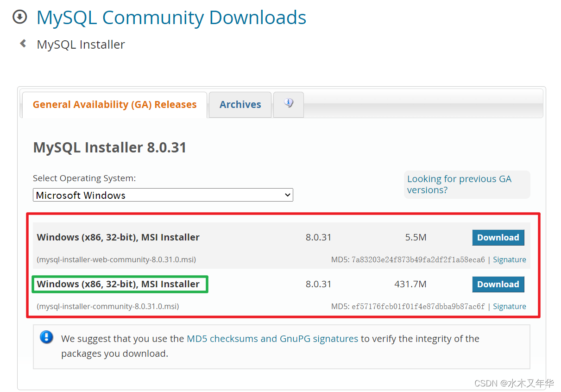Click the Select Operating System label
This screenshot has width=561, height=392.
tap(84, 178)
